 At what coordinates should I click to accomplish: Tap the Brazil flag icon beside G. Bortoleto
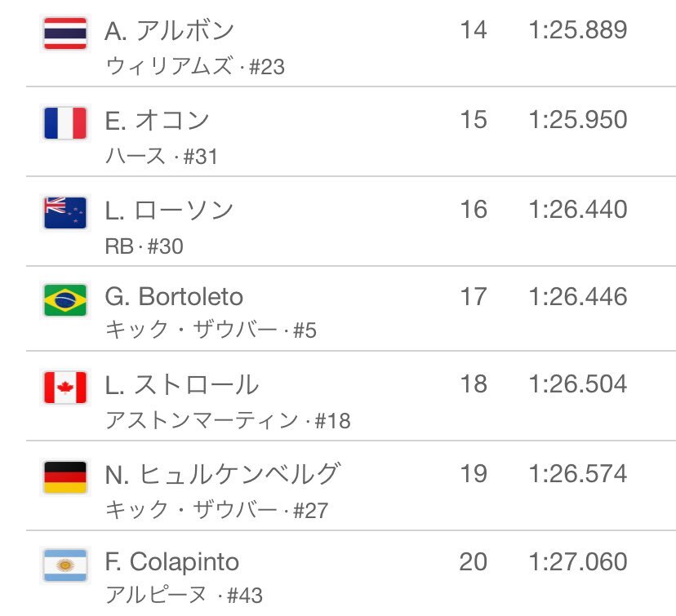point(65,300)
